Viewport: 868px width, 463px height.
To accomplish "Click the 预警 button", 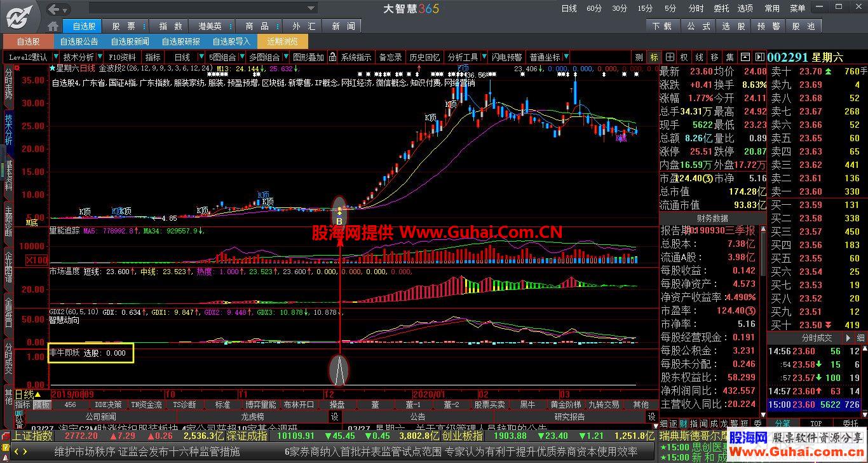I will pyautogui.click(x=768, y=26).
